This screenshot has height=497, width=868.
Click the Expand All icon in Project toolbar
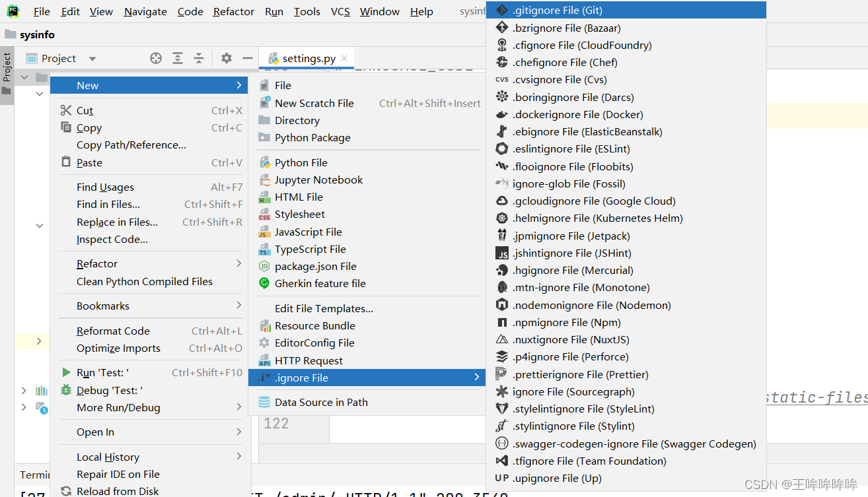pos(178,58)
